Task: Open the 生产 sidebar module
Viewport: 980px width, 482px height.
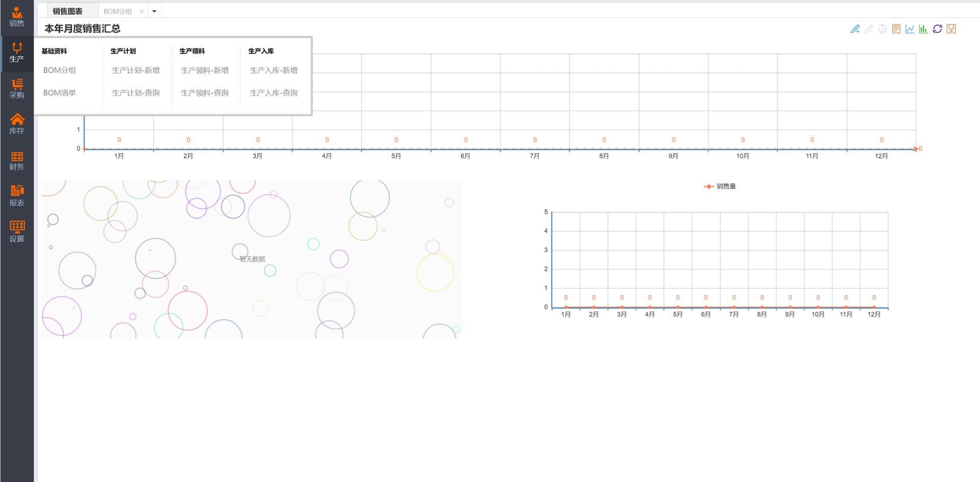Action: [17, 53]
